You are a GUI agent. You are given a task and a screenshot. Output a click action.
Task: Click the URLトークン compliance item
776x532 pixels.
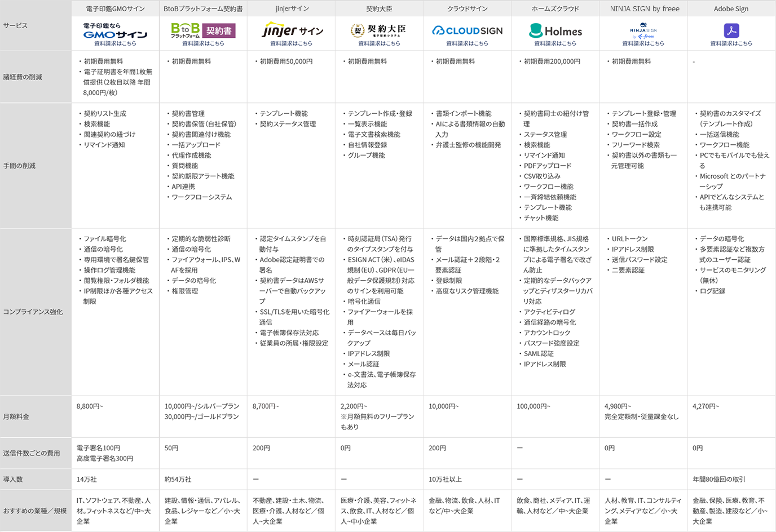(629, 239)
